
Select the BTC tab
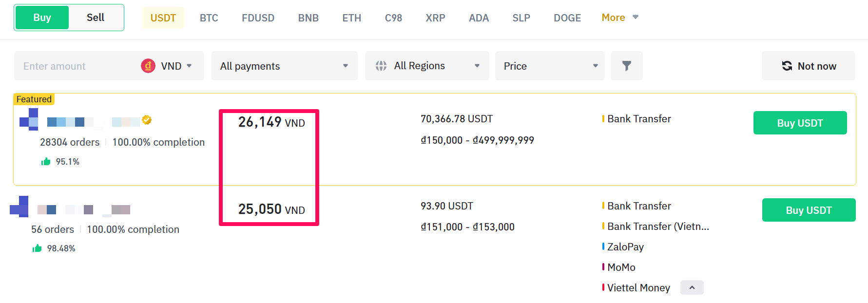click(209, 18)
